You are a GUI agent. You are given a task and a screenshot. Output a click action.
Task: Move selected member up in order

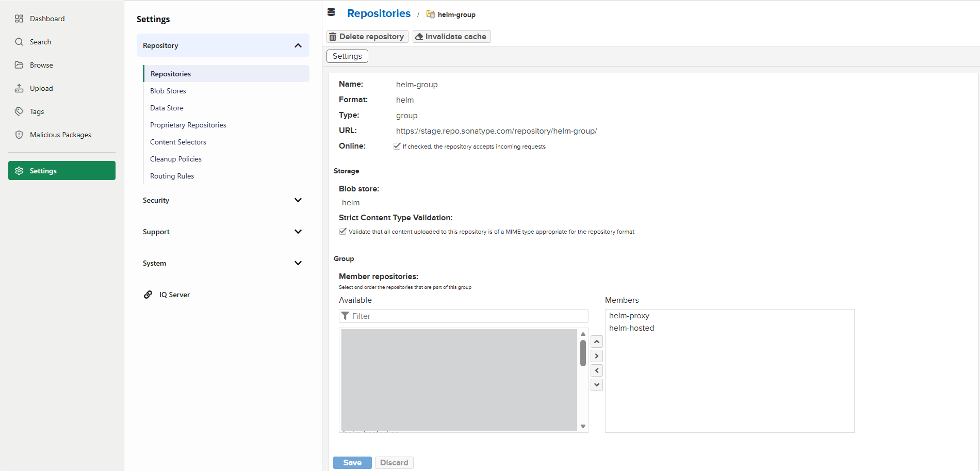597,342
